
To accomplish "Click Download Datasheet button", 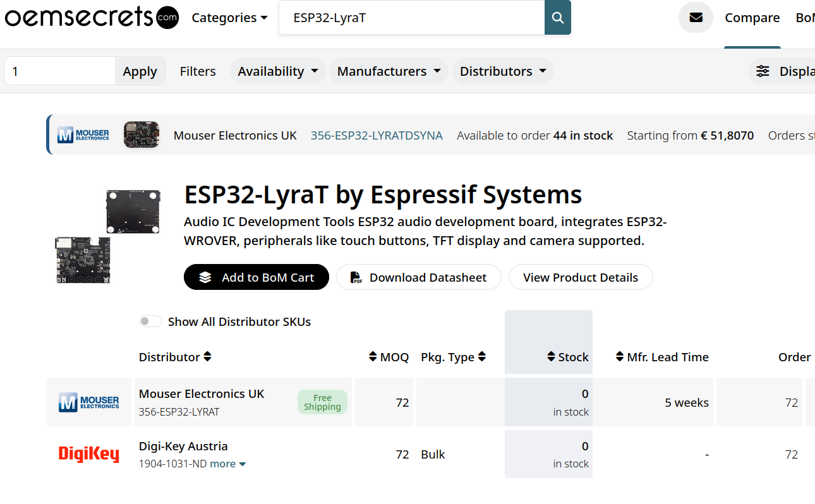I will (x=419, y=277).
